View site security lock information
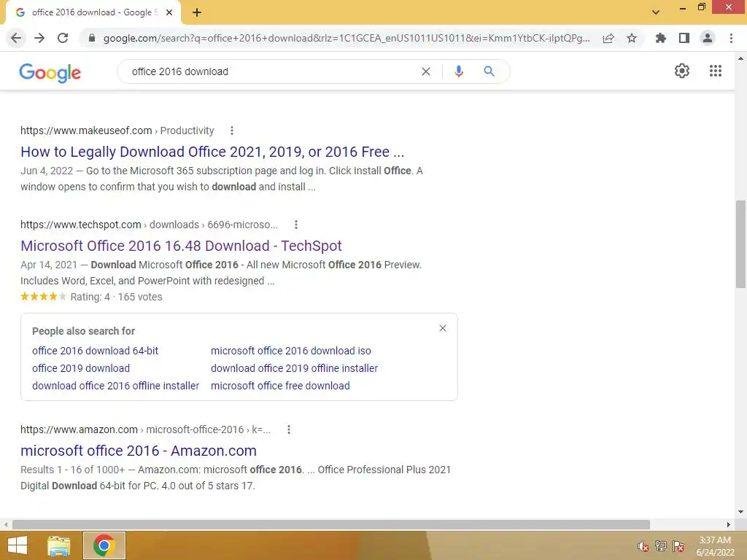747x560 pixels. (92, 38)
